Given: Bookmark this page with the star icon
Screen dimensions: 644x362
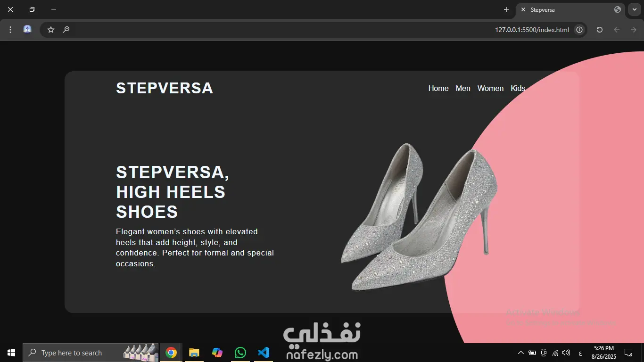Looking at the screenshot, I should (51, 30).
